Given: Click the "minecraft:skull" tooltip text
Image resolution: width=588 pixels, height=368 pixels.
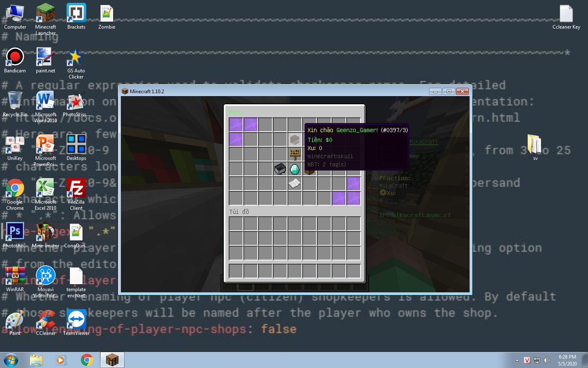Looking at the screenshot, I should coord(330,156).
